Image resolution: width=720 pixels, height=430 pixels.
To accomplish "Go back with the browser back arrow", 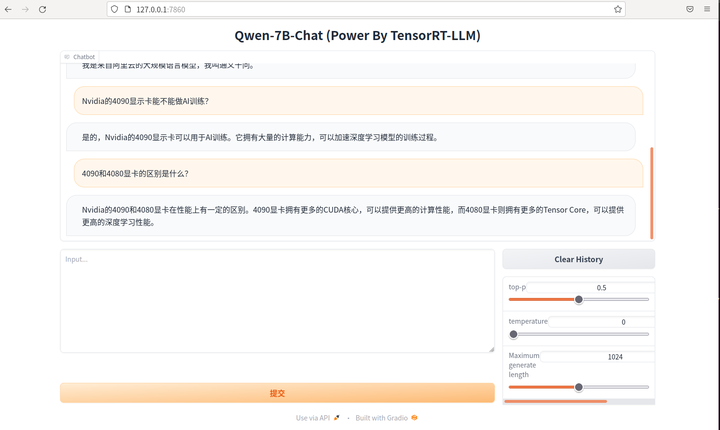I will click(8, 9).
